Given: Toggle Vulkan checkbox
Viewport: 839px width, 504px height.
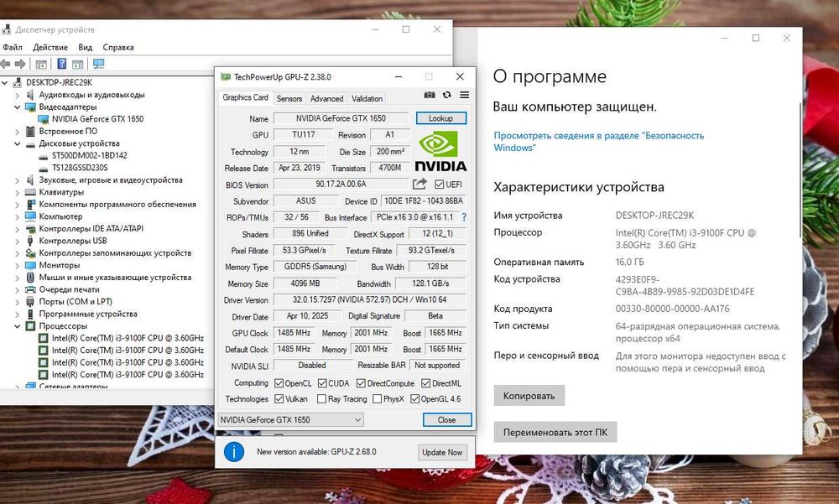Looking at the screenshot, I should click(x=279, y=398).
